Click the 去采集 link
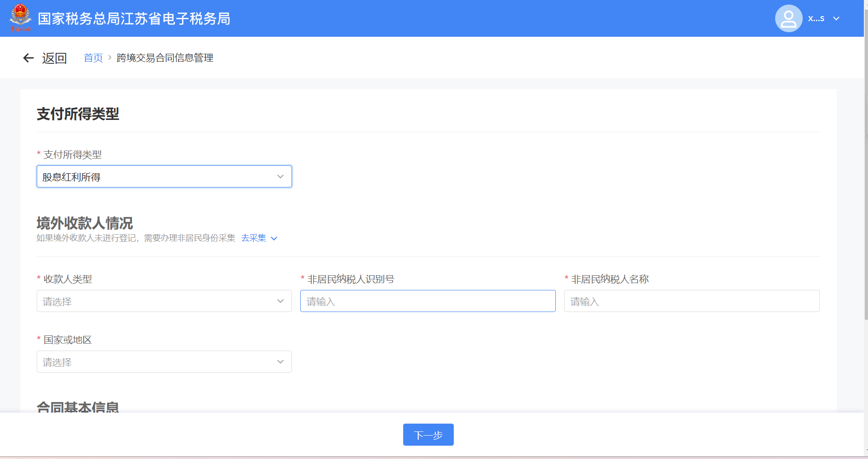The height and width of the screenshot is (459, 868). pyautogui.click(x=253, y=238)
